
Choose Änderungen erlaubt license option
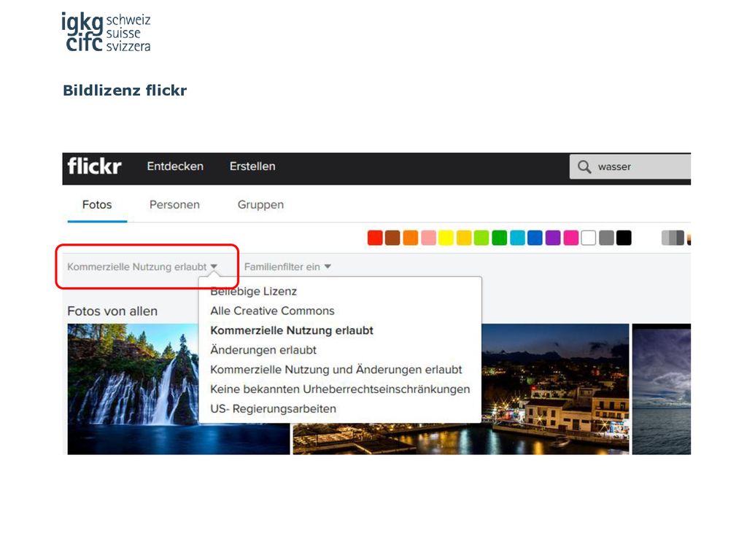point(263,350)
